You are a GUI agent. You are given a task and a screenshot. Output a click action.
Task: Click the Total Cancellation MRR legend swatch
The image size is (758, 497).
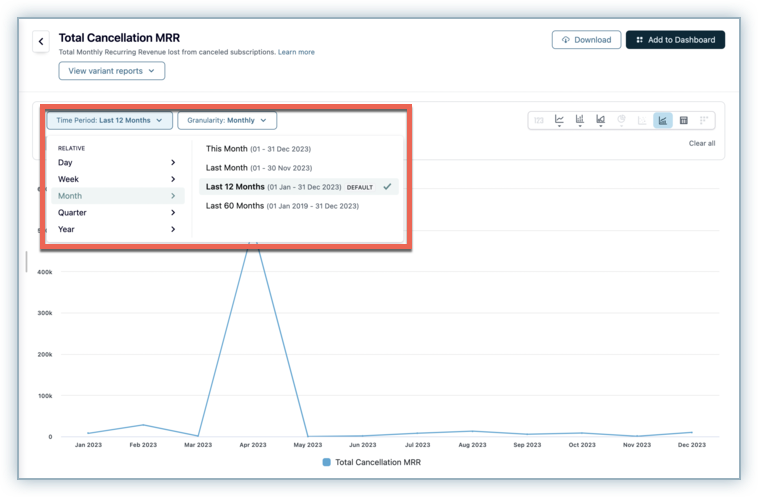point(327,463)
